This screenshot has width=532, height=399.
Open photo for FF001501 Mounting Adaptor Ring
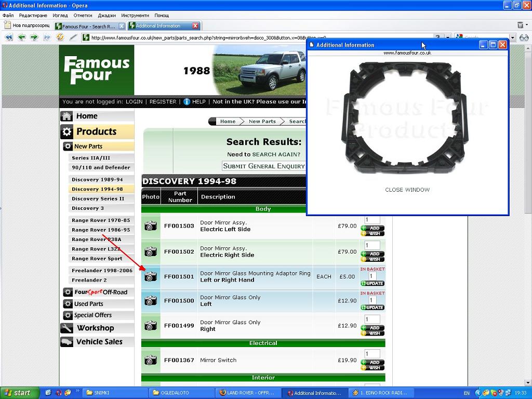[x=151, y=276]
